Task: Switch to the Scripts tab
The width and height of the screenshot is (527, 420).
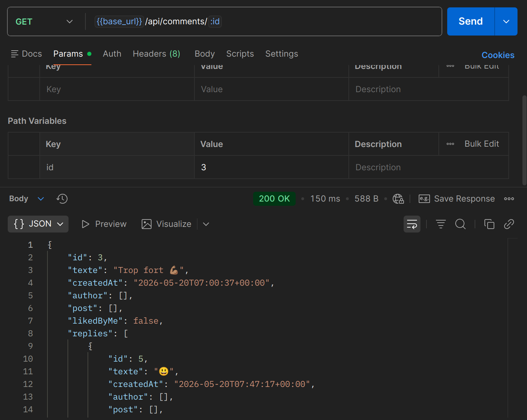Action: pos(240,54)
